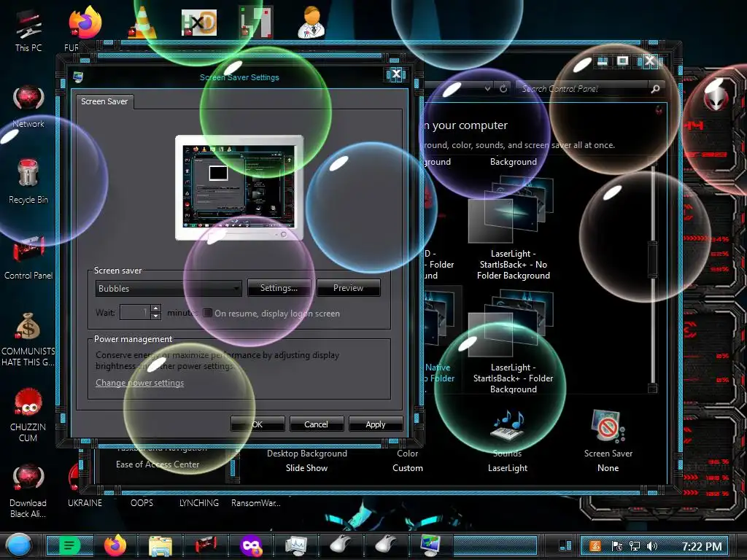Click the taskbar clock showing 7:22 PM
Screen dimensions: 747x560
pyautogui.click(x=702, y=546)
